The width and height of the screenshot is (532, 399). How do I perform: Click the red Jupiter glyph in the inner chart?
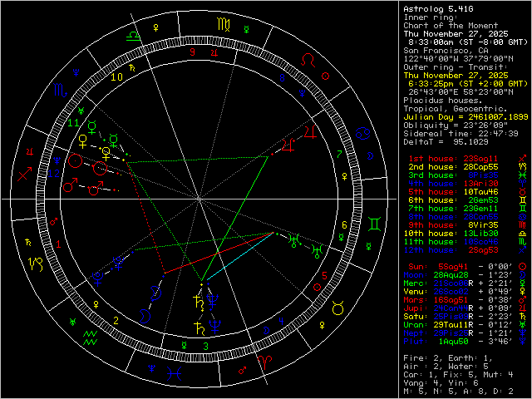[x=288, y=145]
